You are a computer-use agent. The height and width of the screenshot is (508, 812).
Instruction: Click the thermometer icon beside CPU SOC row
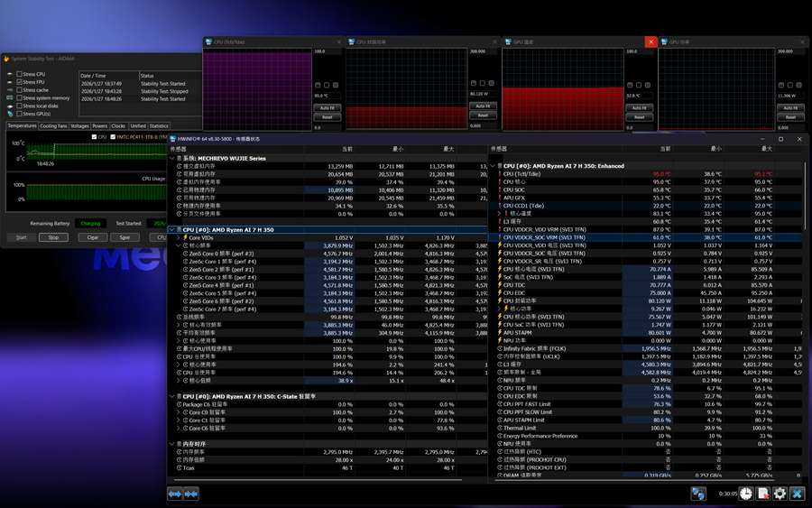click(500, 190)
